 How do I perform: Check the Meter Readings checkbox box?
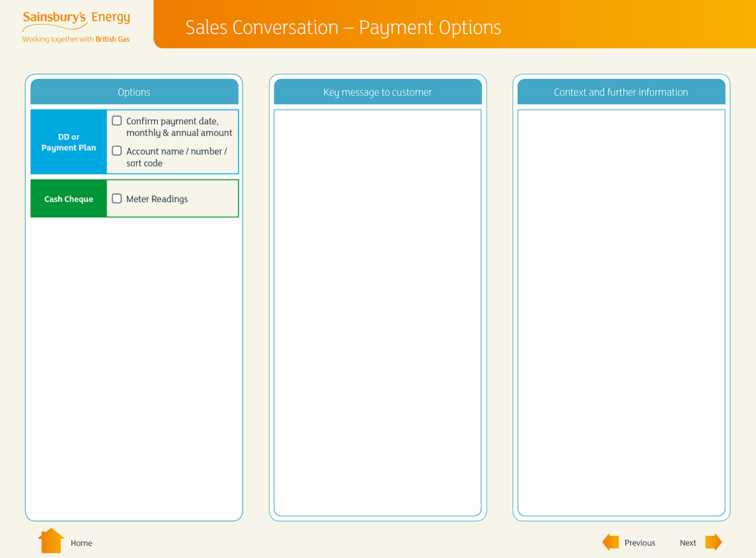click(117, 199)
